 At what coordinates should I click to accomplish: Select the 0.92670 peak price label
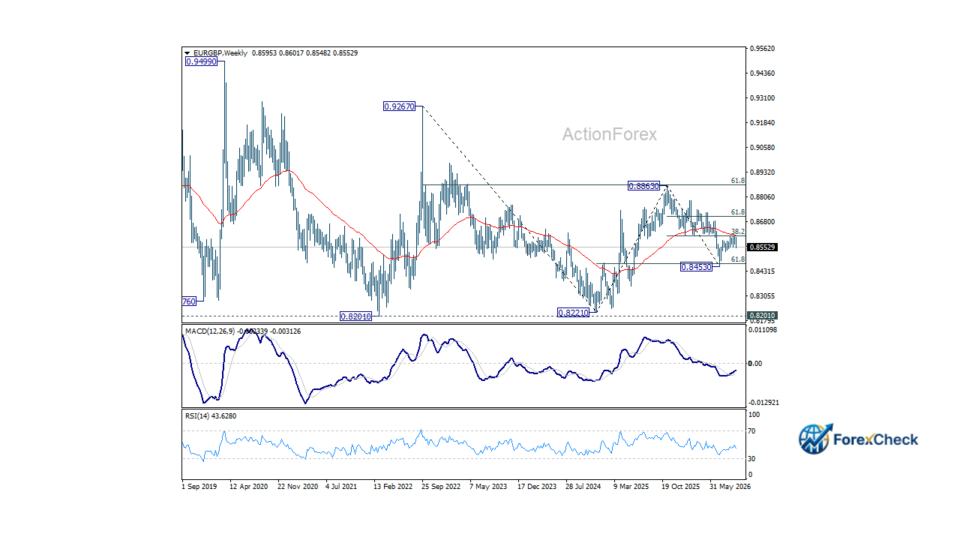399,107
